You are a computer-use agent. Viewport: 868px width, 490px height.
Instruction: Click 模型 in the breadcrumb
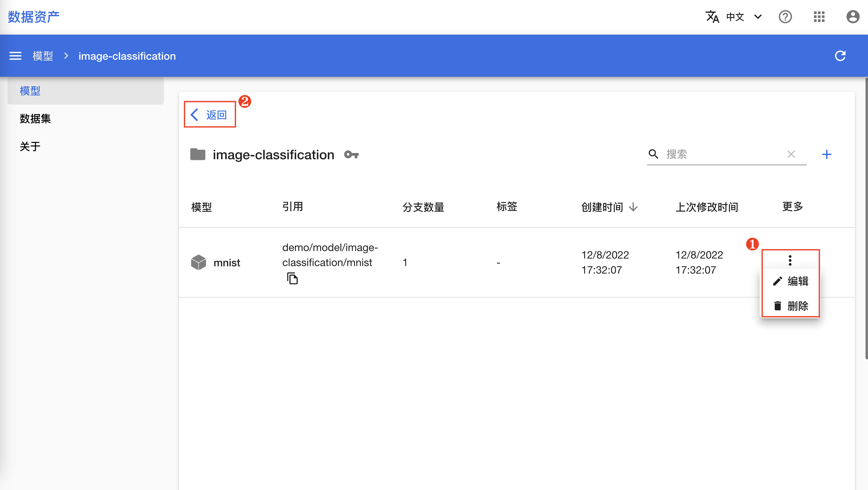43,56
